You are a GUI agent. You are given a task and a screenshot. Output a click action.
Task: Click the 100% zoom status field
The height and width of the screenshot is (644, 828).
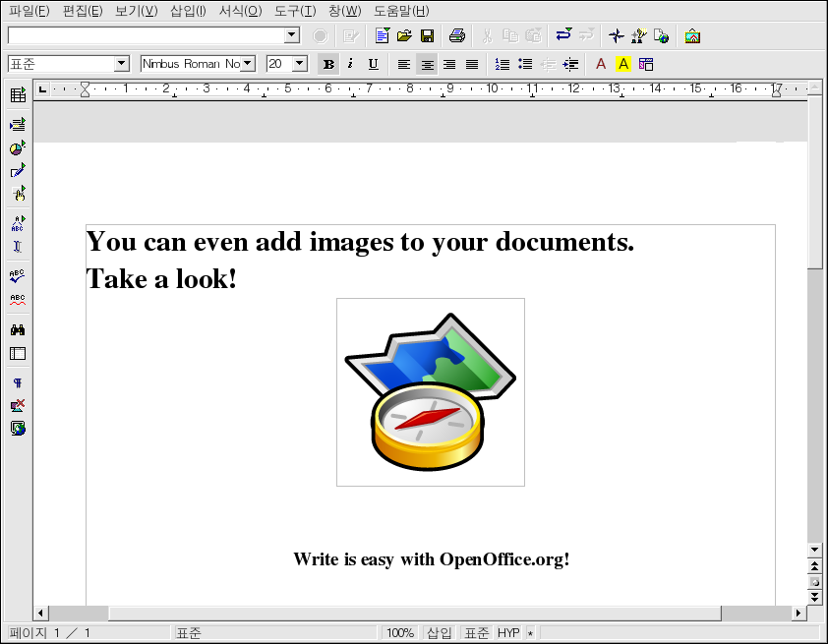[400, 633]
